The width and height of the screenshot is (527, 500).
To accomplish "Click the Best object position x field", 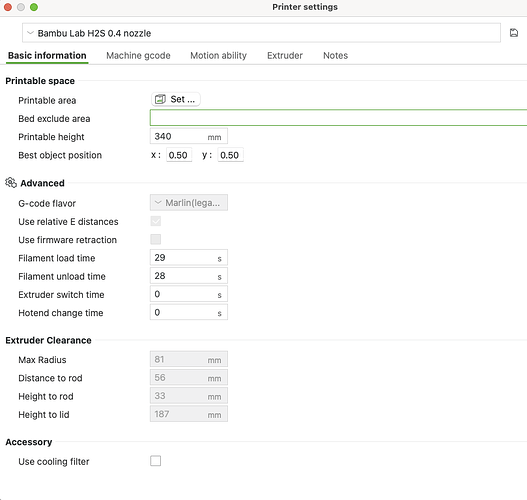I will (179, 155).
